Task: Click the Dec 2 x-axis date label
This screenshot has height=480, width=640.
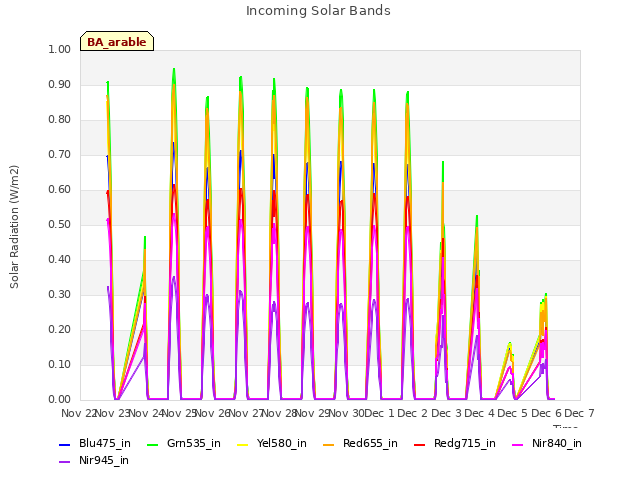Action: [413, 413]
